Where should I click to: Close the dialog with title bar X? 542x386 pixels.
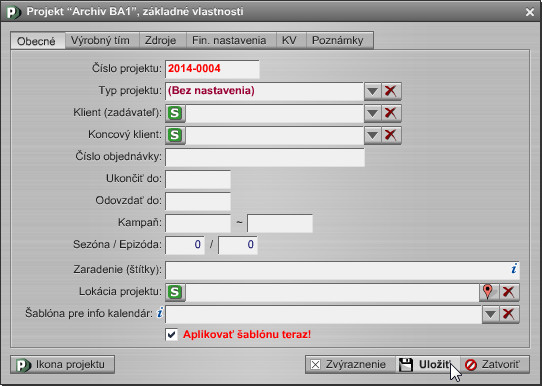(530, 12)
